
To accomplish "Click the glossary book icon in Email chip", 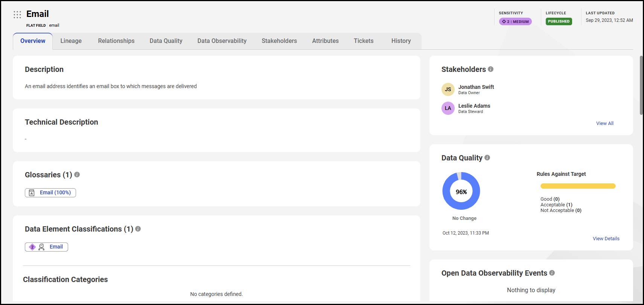I will click(32, 193).
